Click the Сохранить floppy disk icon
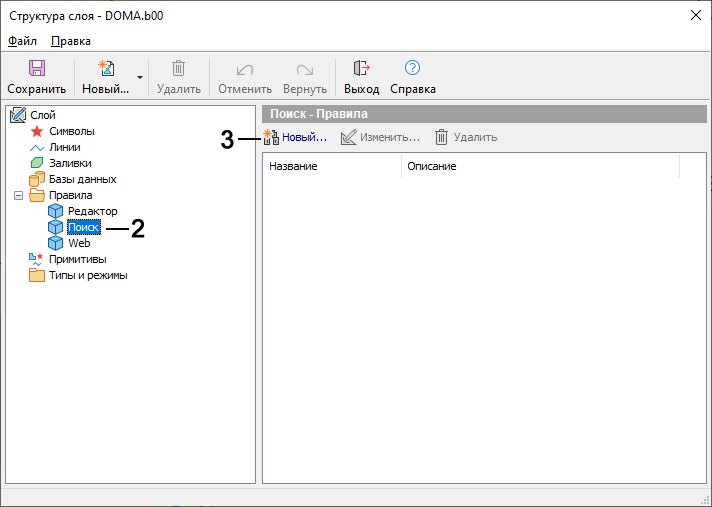This screenshot has width=712, height=507. [x=37, y=68]
